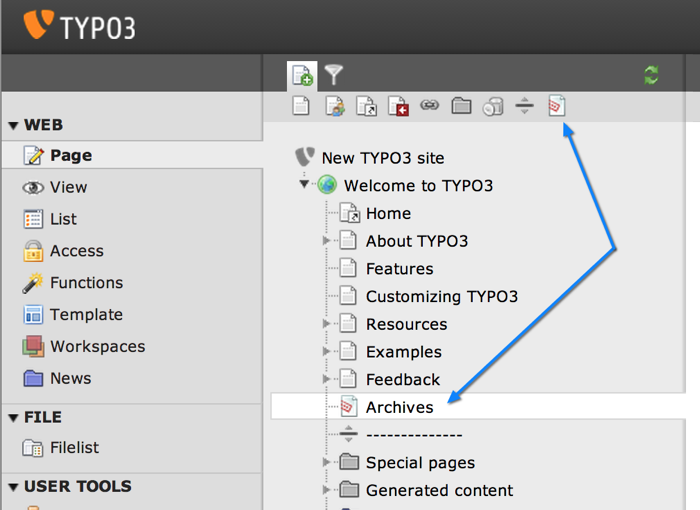The width and height of the screenshot is (700, 510).
Task: Select the Feedback page
Action: (403, 380)
